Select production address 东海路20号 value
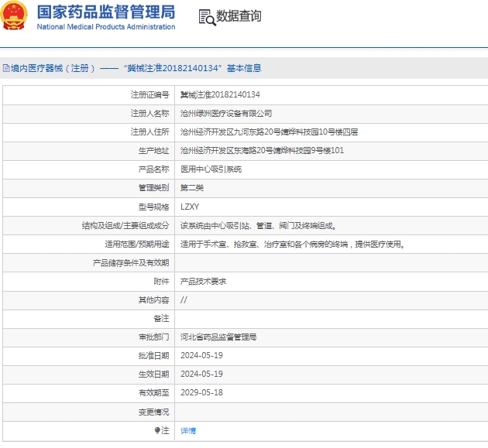488x448 pixels. click(262, 151)
